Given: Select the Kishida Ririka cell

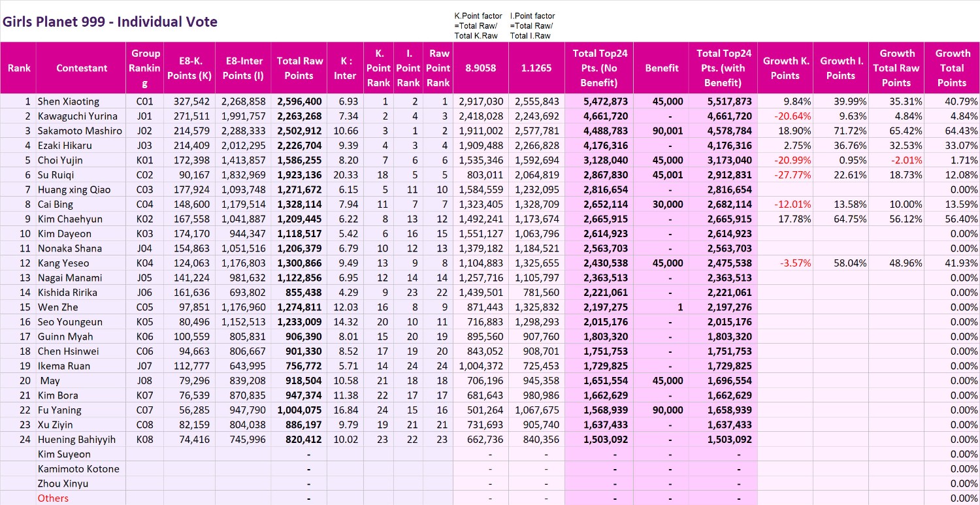Looking at the screenshot, I should point(81,293).
